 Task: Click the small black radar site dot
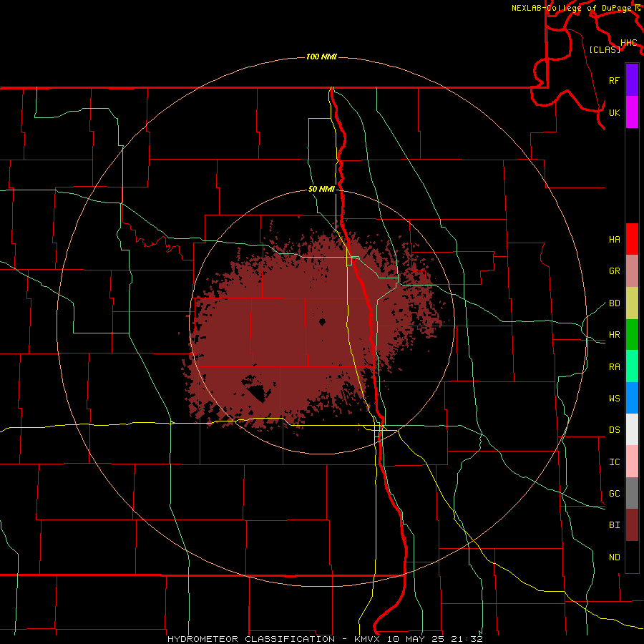click(323, 322)
